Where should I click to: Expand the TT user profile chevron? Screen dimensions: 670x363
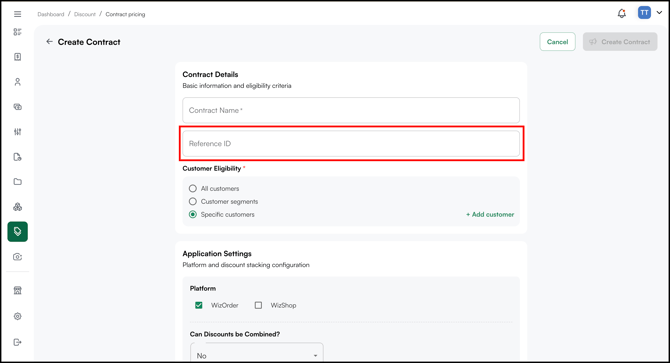click(x=659, y=13)
